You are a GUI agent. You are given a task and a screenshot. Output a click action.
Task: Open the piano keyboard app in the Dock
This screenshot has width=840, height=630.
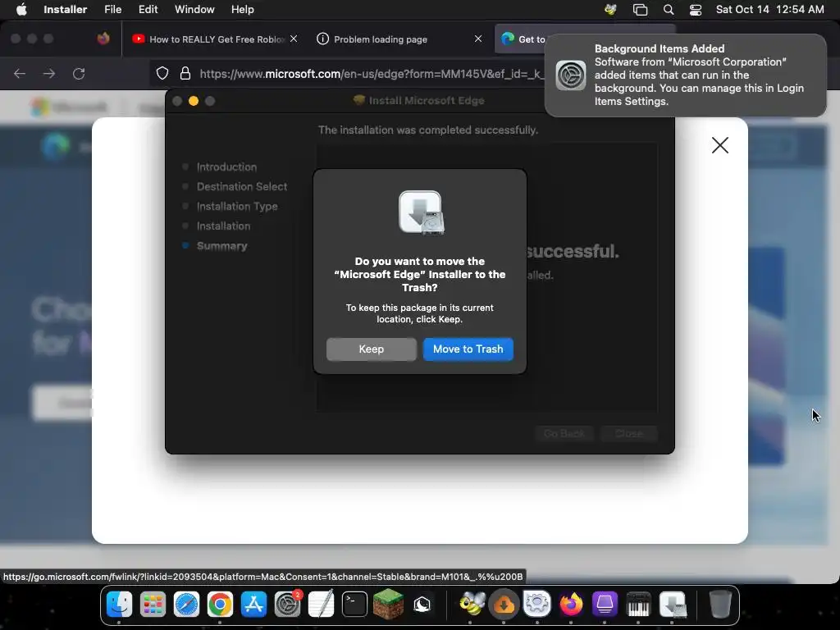click(x=638, y=605)
